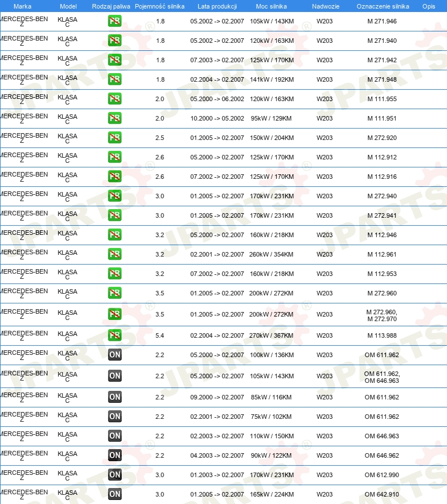Click petrol fuel icon in M 272.940 row
Viewport: 447px width, 504px height.
point(115,196)
